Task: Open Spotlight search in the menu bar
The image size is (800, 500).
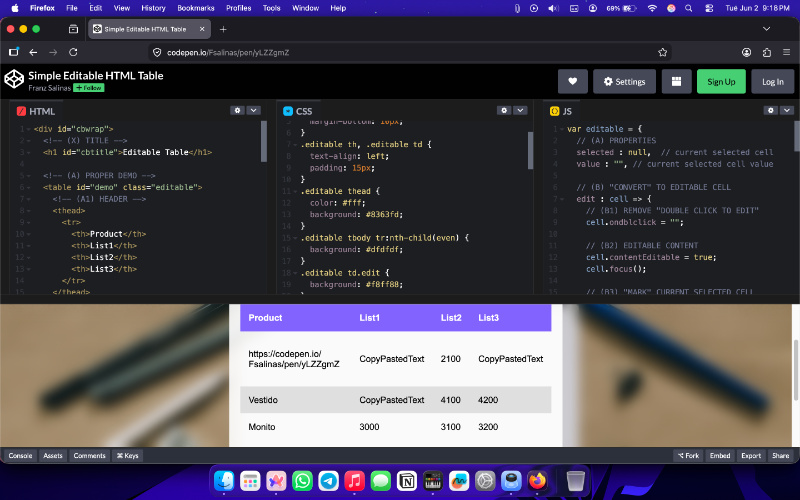Action: coord(689,8)
